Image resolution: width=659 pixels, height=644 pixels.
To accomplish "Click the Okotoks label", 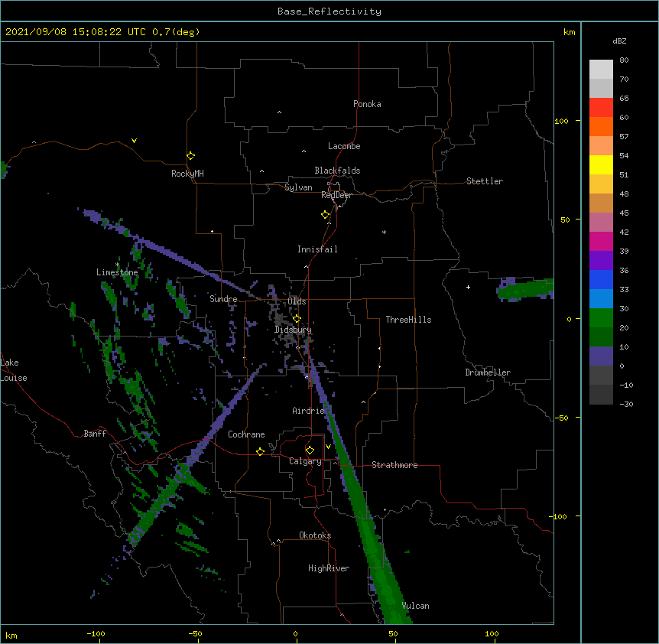I will 315,535.
